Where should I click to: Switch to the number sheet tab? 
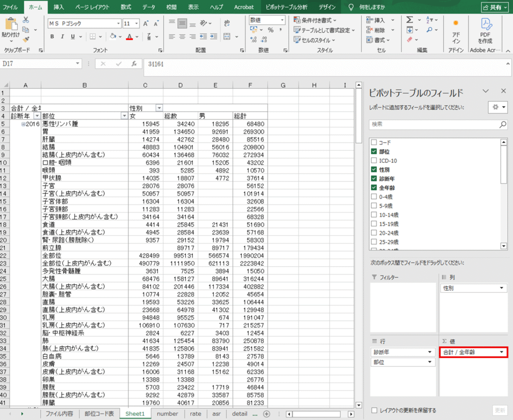[x=167, y=413]
